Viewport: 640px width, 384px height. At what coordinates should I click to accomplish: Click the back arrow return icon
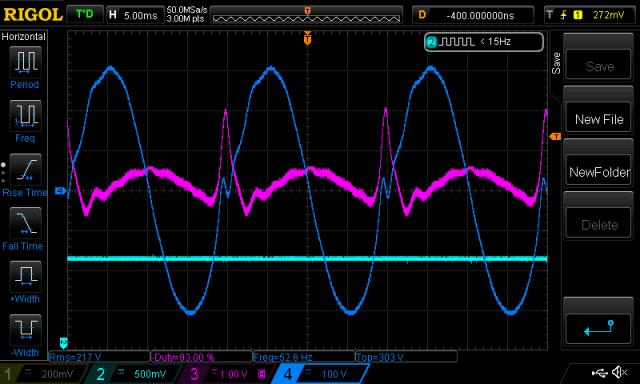tap(599, 328)
